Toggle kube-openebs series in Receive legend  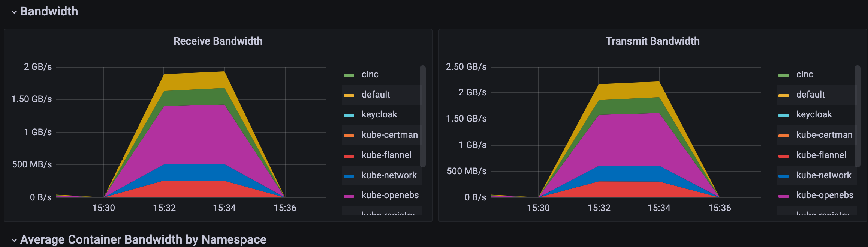click(x=390, y=195)
